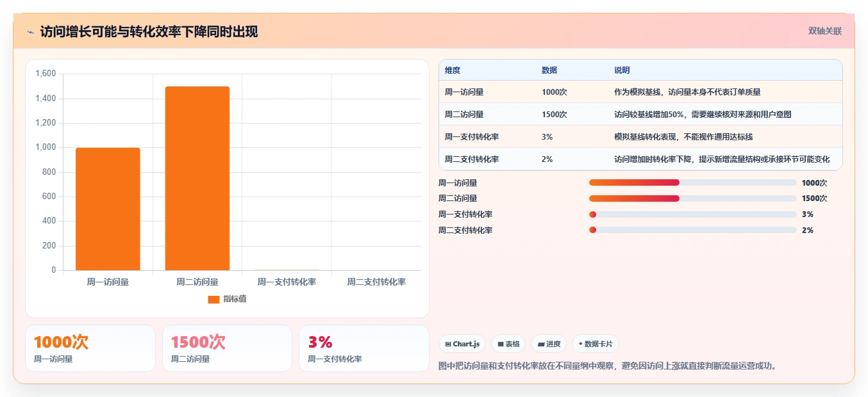Image resolution: width=868 pixels, height=397 pixels.
Task: Click the 1500次 value in the table
Action: tap(555, 115)
